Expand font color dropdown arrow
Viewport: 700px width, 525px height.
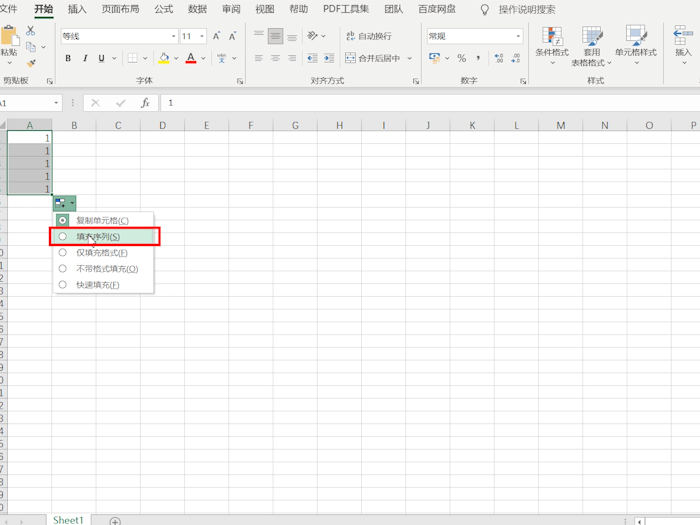204,58
